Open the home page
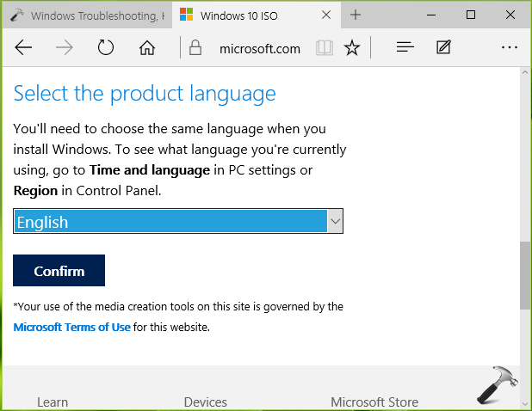Image resolution: width=532 pixels, height=411 pixels. click(147, 47)
